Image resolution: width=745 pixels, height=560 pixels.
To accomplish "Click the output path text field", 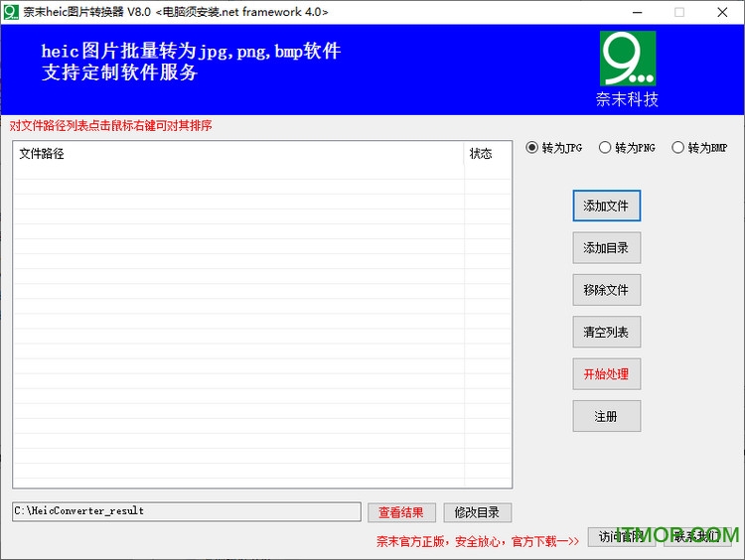I will pyautogui.click(x=187, y=511).
